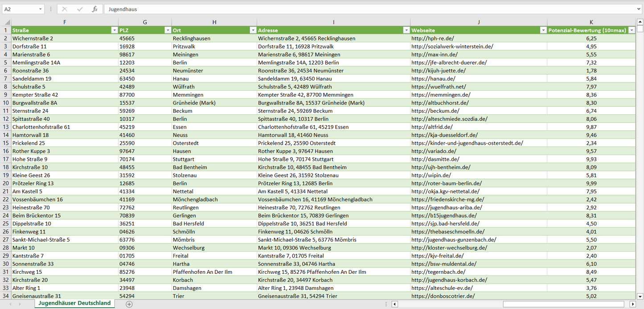Click the Insert Function fx icon

point(94,9)
